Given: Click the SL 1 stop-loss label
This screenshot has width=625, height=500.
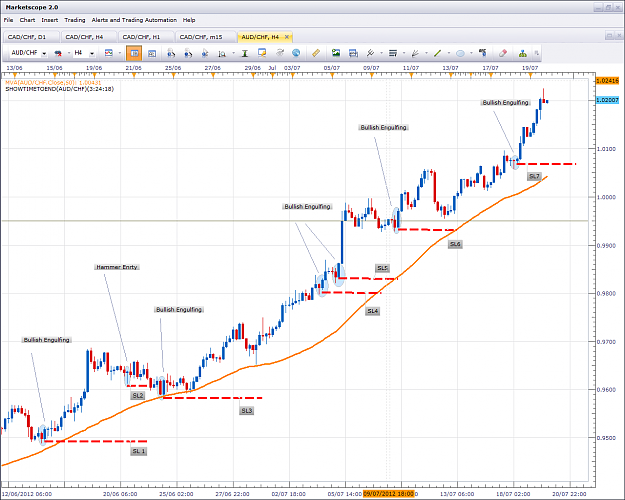Looking at the screenshot, I should [x=139, y=451].
